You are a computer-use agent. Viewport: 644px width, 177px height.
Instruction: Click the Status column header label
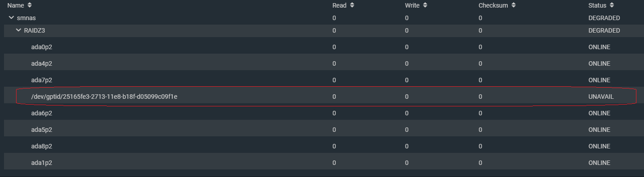point(597,5)
